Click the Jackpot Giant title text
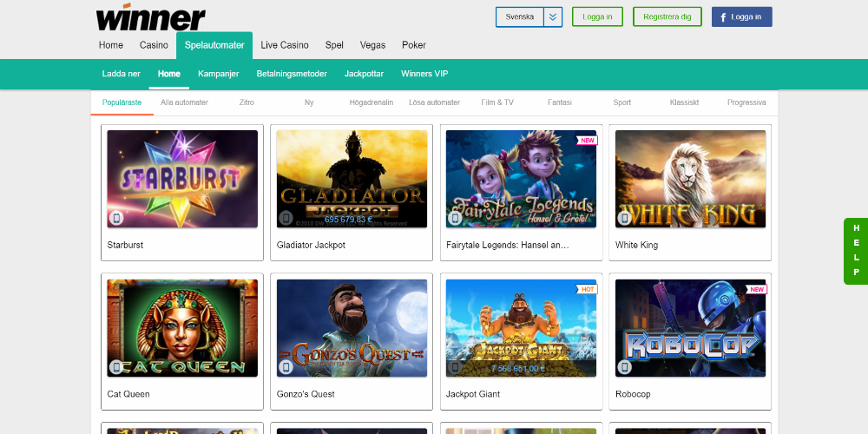The image size is (868, 434). point(473,394)
